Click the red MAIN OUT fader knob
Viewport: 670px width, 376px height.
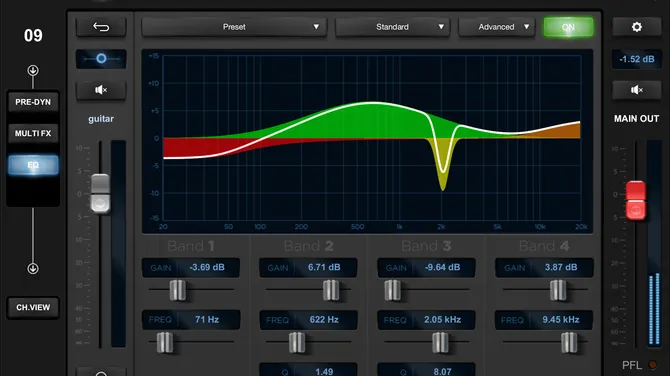tap(636, 200)
